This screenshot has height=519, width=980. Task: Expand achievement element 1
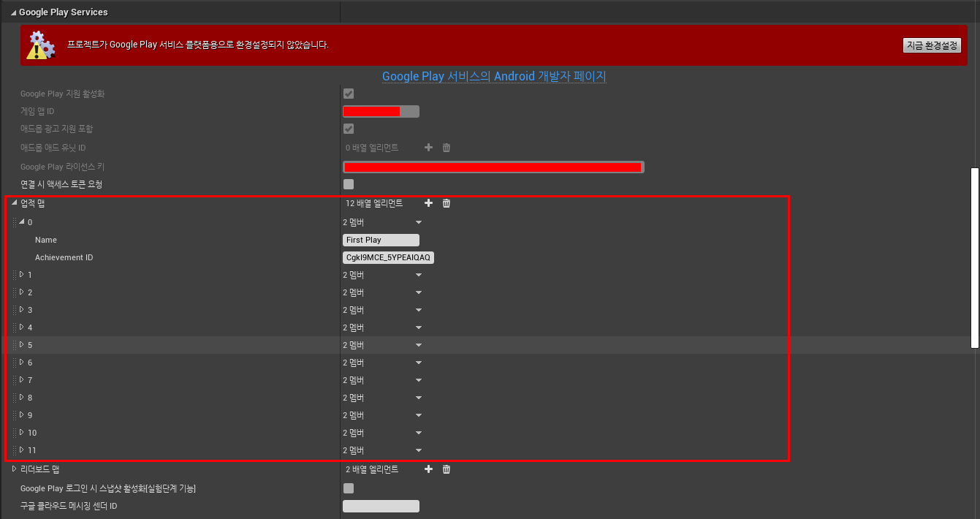click(21, 275)
